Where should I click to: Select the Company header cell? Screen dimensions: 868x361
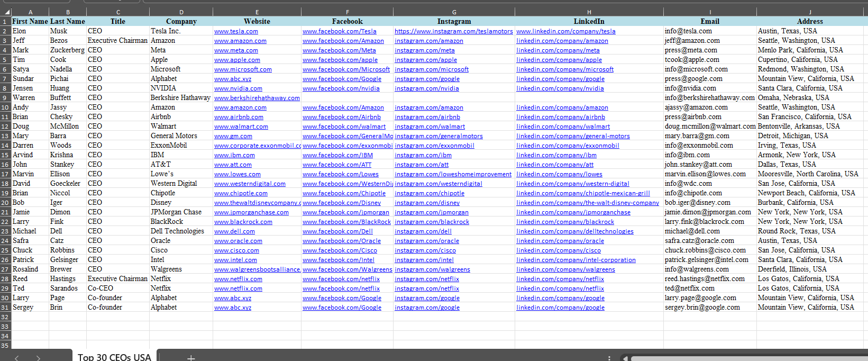(x=181, y=21)
